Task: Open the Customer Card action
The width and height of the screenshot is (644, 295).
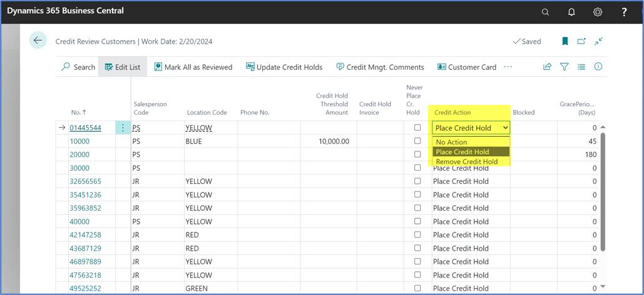Action: [x=467, y=67]
